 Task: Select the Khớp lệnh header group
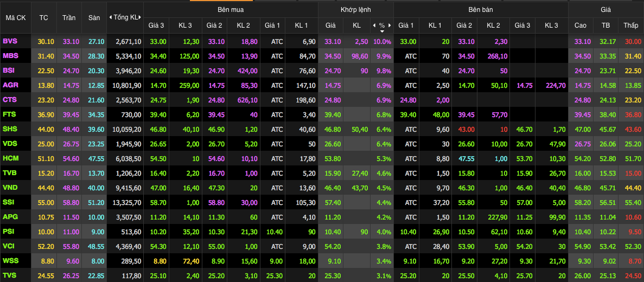click(355, 10)
